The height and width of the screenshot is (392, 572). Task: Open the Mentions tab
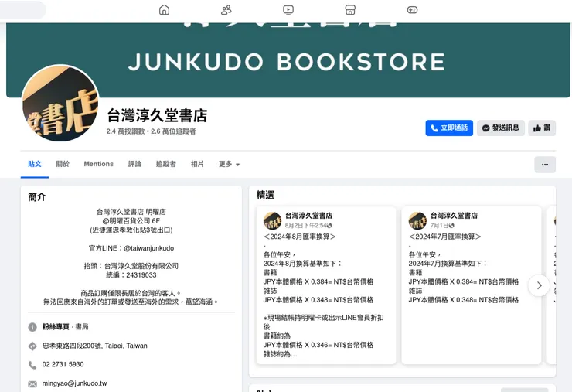point(98,164)
